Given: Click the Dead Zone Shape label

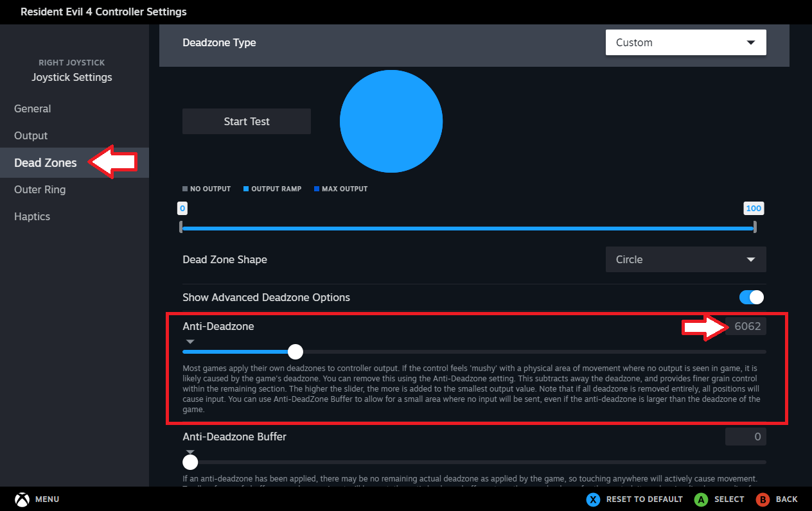Looking at the screenshot, I should (x=225, y=259).
